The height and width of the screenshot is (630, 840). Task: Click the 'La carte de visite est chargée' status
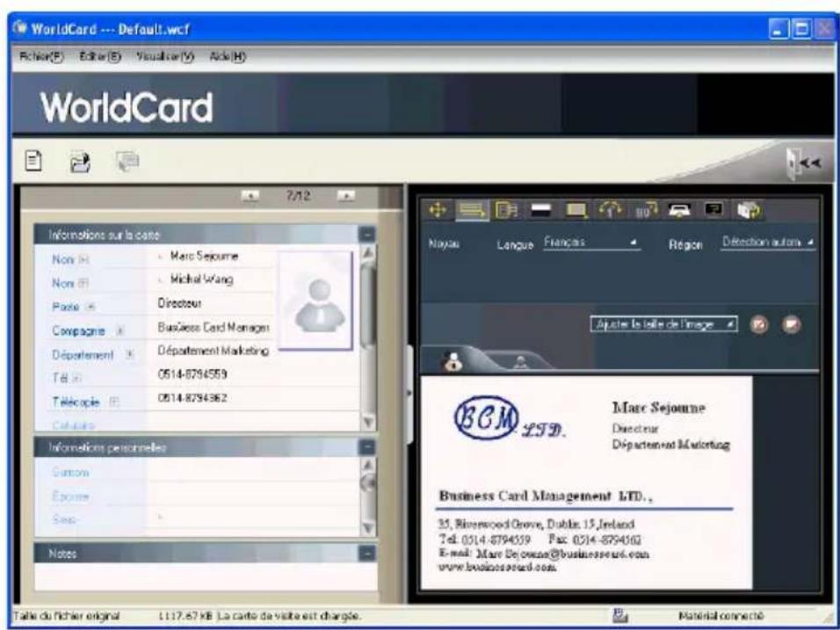coord(289,616)
